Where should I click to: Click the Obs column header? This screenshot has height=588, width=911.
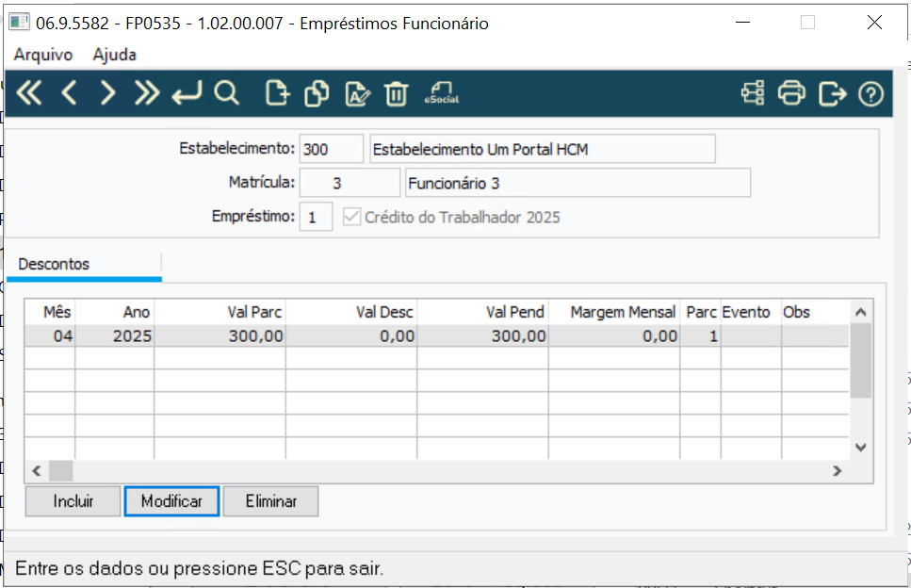(815, 312)
